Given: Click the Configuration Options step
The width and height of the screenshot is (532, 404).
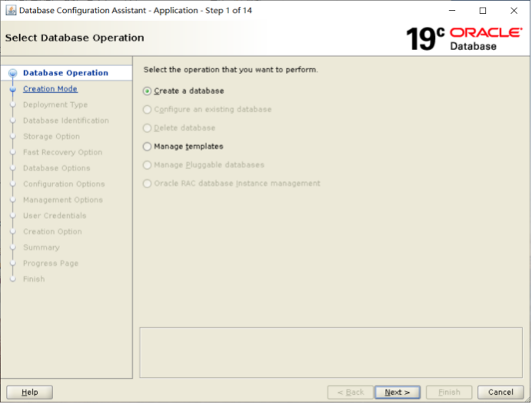Looking at the screenshot, I should (64, 184).
